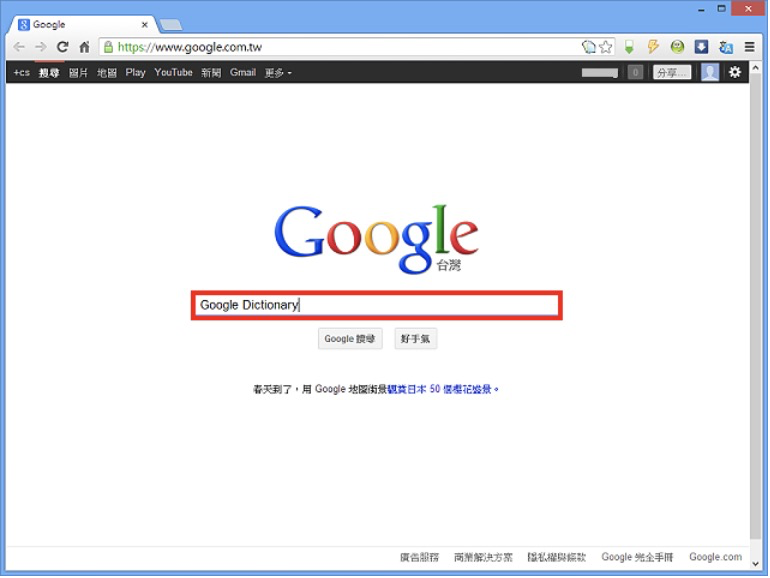Open YouTube in the Google bar
The width and height of the screenshot is (770, 578).
tap(173, 73)
